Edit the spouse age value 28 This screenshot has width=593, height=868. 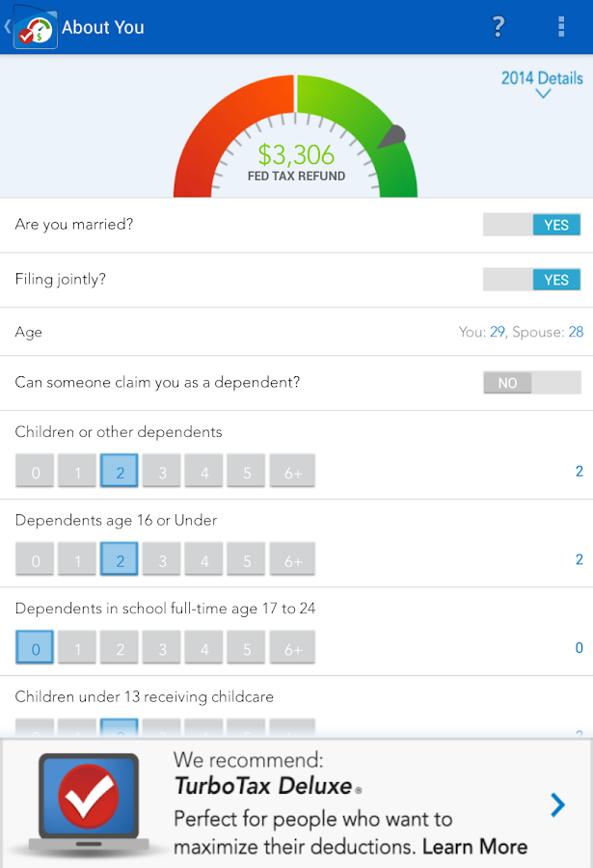point(576,332)
